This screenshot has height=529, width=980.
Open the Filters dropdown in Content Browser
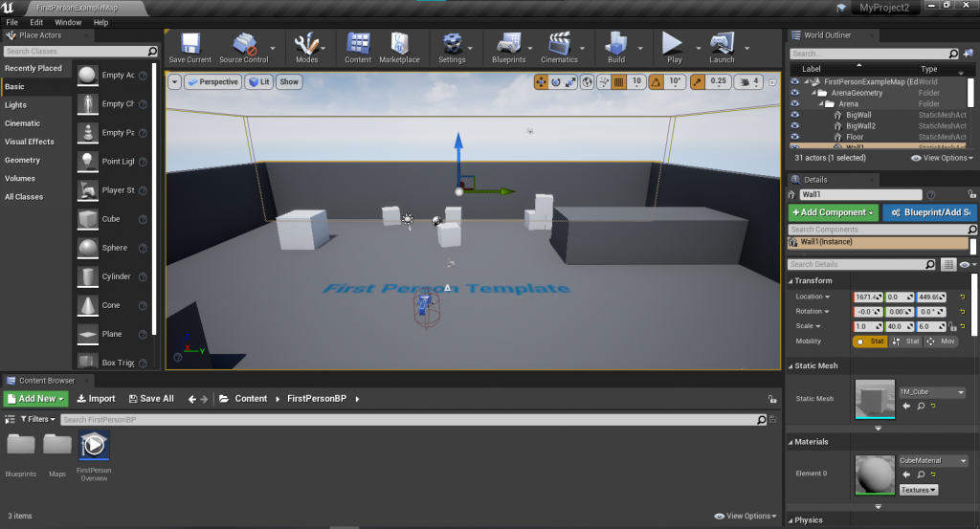click(x=37, y=419)
